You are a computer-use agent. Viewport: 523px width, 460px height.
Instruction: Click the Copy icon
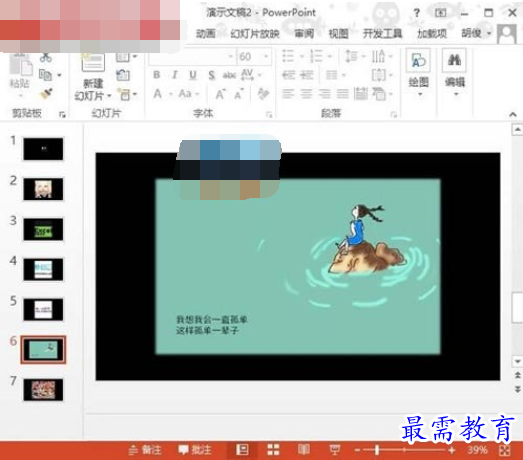pyautogui.click(x=46, y=75)
